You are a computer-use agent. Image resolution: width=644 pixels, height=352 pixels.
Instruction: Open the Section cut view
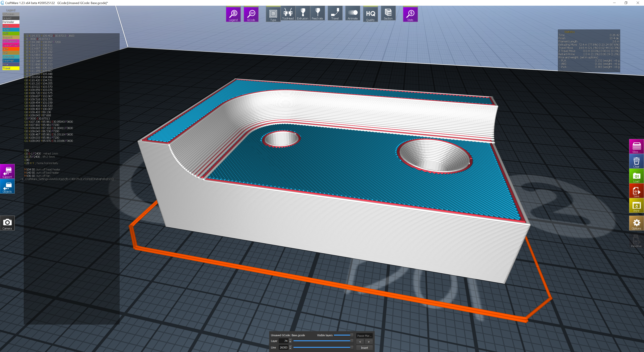pos(388,14)
